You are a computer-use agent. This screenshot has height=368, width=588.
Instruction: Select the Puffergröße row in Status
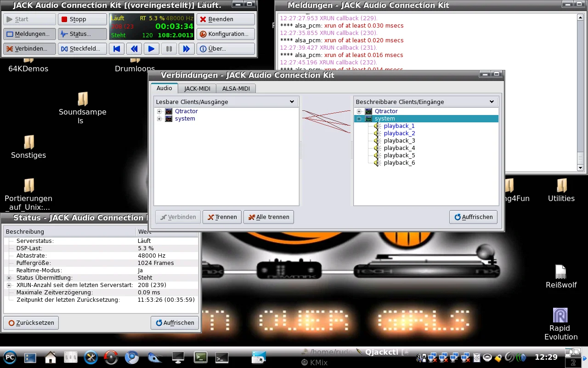(101, 263)
